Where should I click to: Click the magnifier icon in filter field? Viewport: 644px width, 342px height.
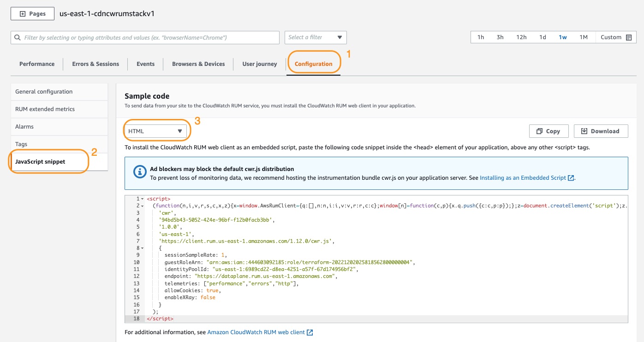pyautogui.click(x=18, y=37)
